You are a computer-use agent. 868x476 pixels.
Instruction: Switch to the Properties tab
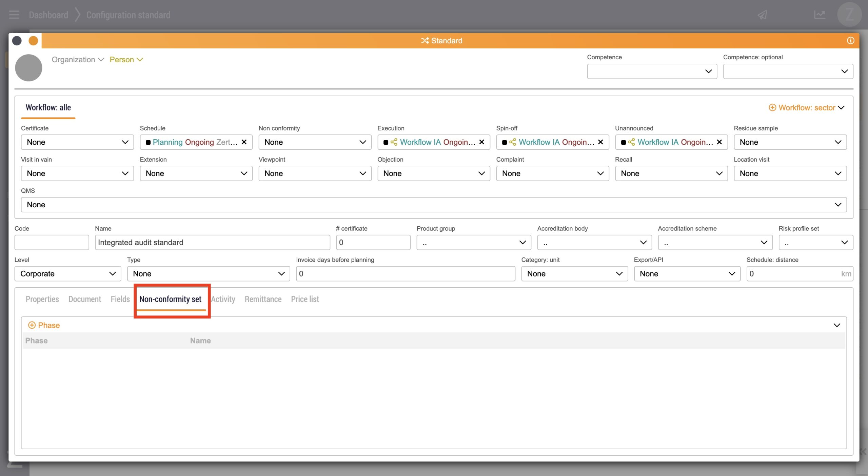click(42, 299)
